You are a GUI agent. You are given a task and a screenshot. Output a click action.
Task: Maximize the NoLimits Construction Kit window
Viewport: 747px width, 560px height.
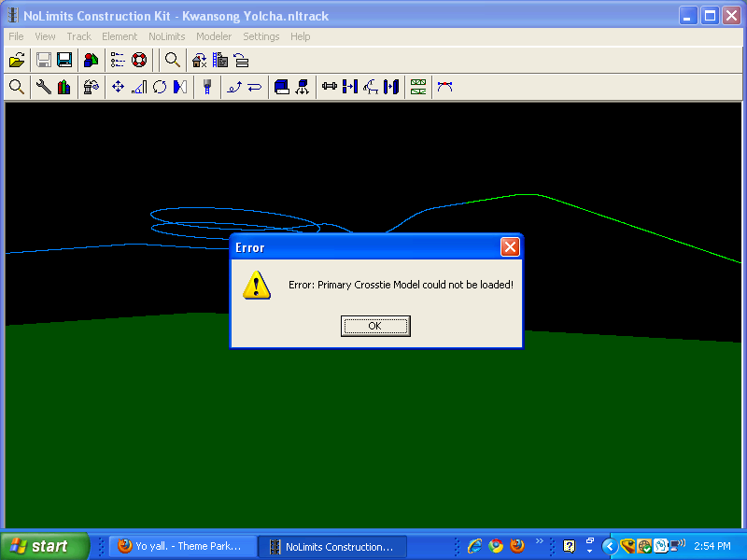tap(710, 16)
